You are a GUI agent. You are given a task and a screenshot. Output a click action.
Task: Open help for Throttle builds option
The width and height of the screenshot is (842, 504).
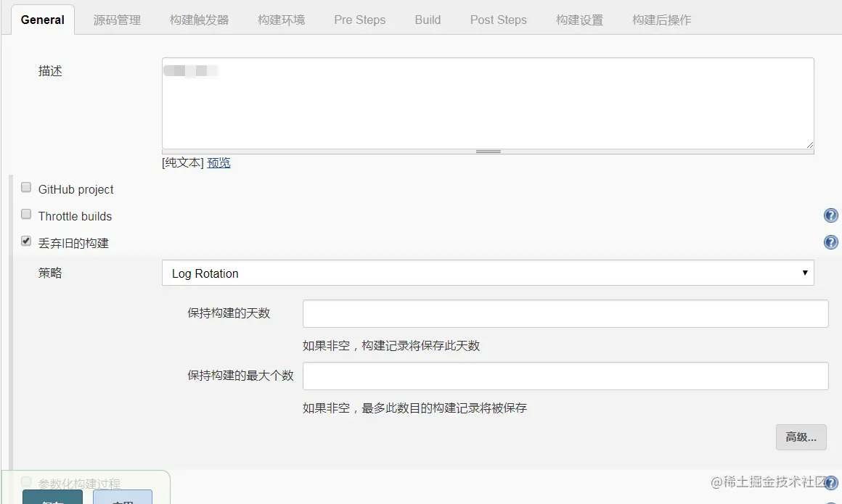point(830,215)
